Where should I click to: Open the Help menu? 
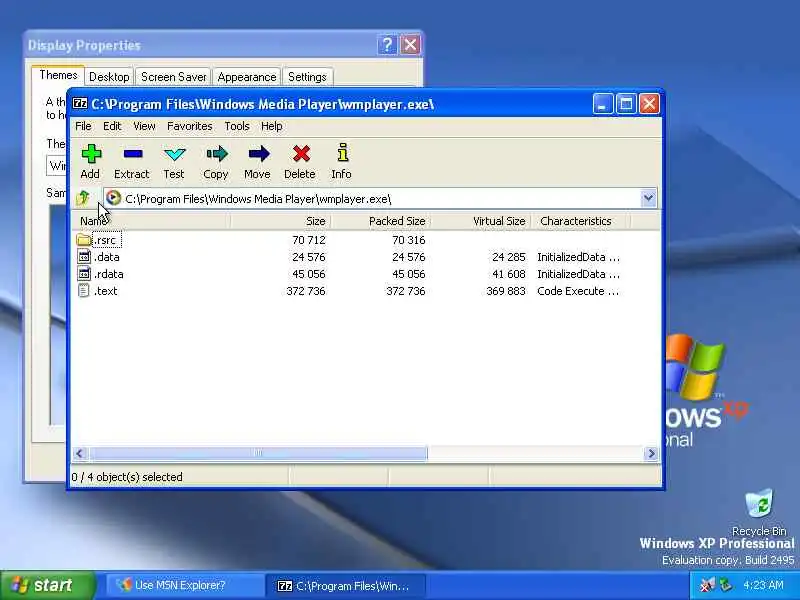click(x=271, y=126)
